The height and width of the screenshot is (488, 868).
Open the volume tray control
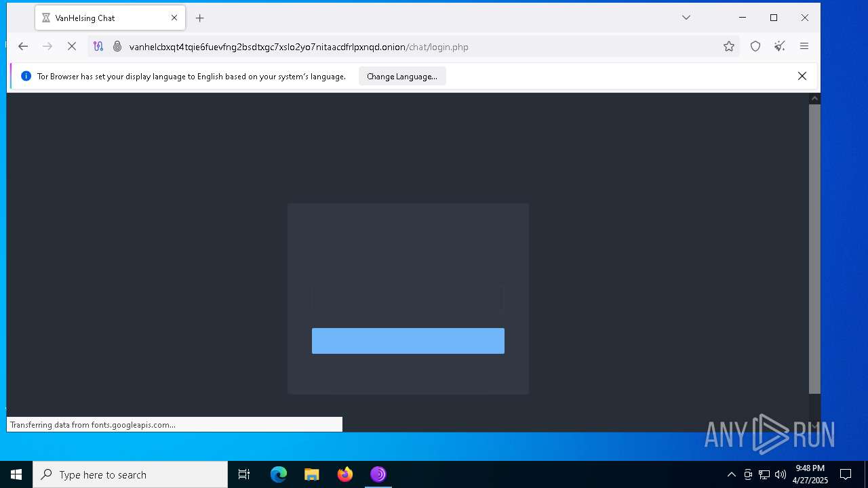pos(781,474)
